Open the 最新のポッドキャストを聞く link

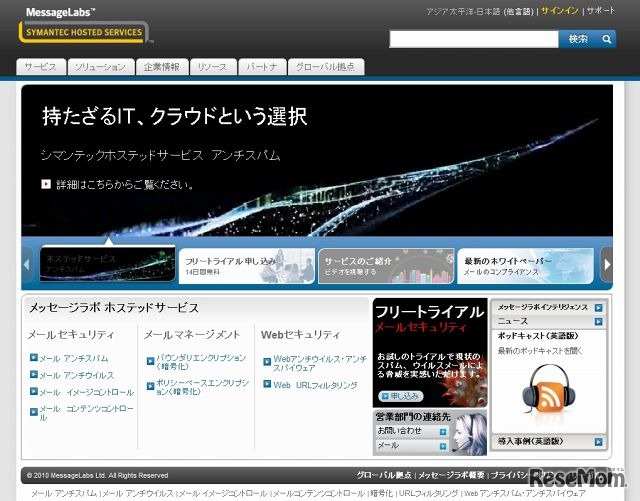[540, 351]
